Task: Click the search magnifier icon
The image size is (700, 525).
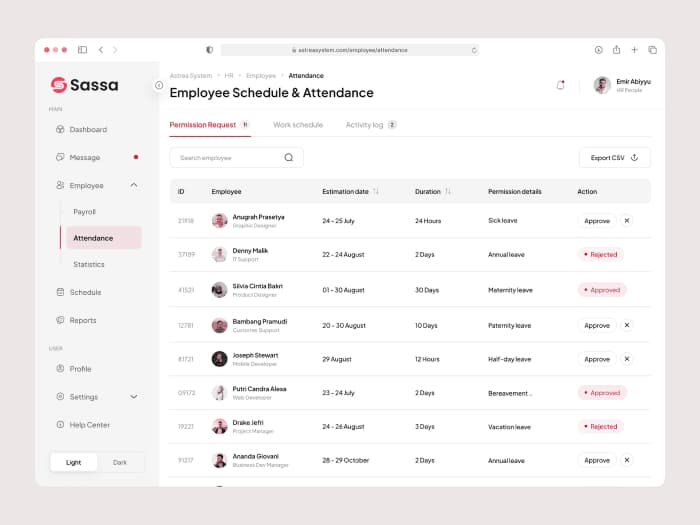Action: click(x=289, y=158)
